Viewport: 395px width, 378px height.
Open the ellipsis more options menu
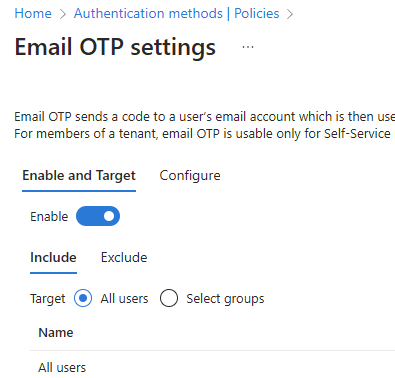(x=248, y=47)
